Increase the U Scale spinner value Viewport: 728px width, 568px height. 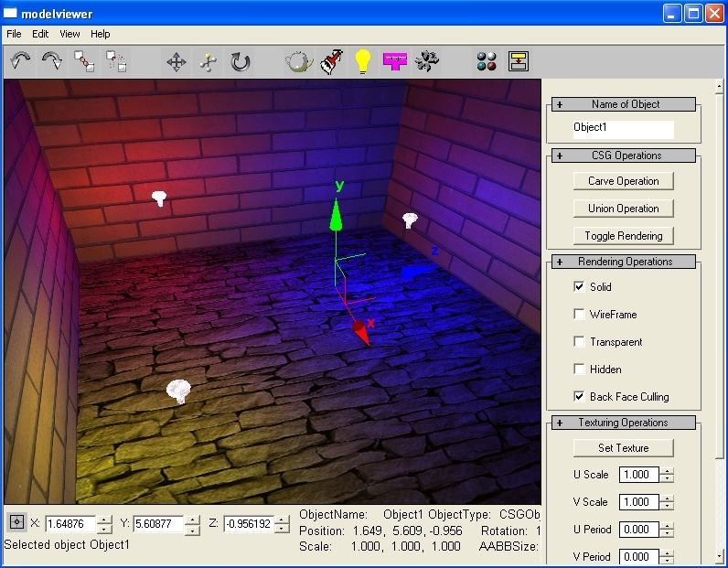668,471
